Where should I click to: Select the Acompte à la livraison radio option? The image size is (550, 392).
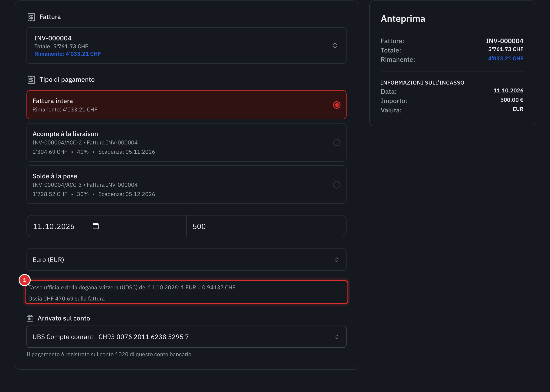[x=337, y=143]
